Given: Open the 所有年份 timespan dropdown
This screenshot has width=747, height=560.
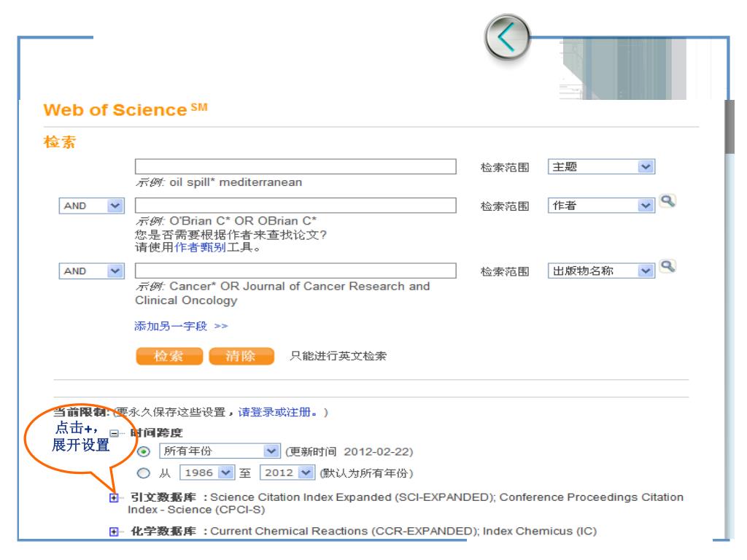Looking at the screenshot, I should 219,451.
